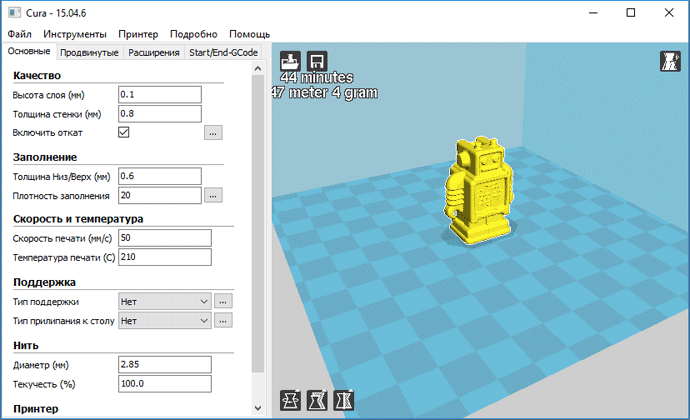Click the '44 minutes' print time text
This screenshot has height=420, width=690.
point(317,77)
